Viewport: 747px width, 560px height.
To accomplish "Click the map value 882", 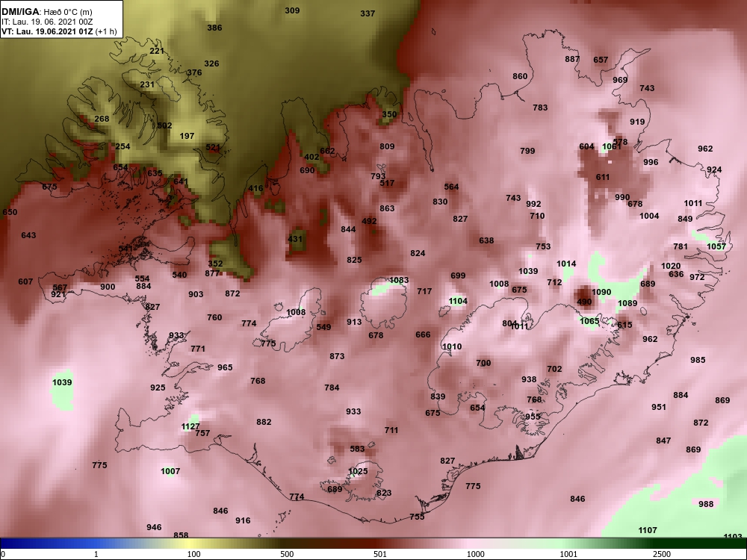I will click(x=264, y=422).
